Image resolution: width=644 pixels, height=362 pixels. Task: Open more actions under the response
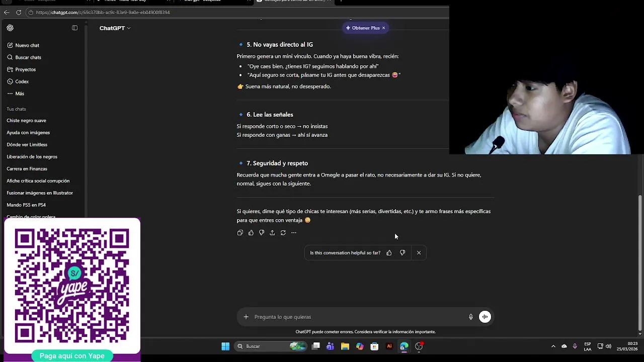pos(294,233)
